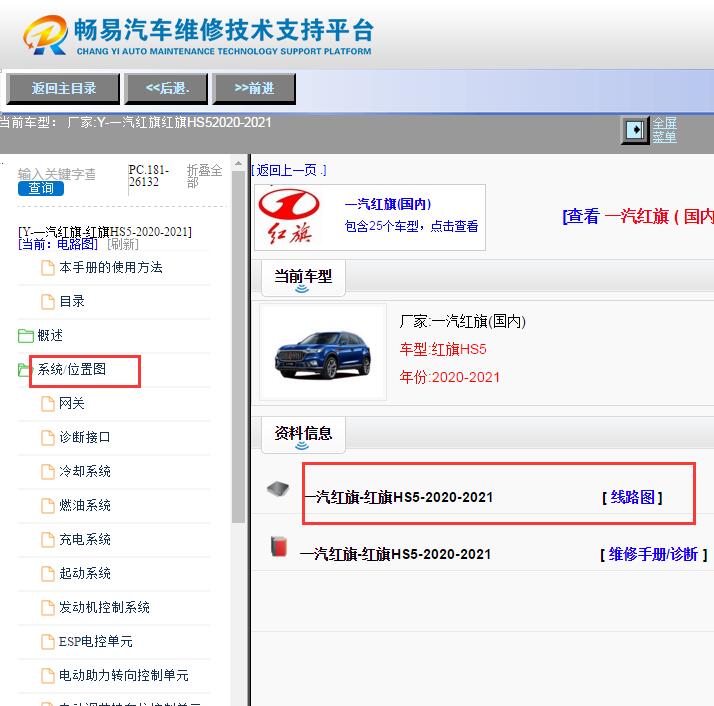
Task: Click the page icon beside 燃油系统
Action: [x=48, y=506]
